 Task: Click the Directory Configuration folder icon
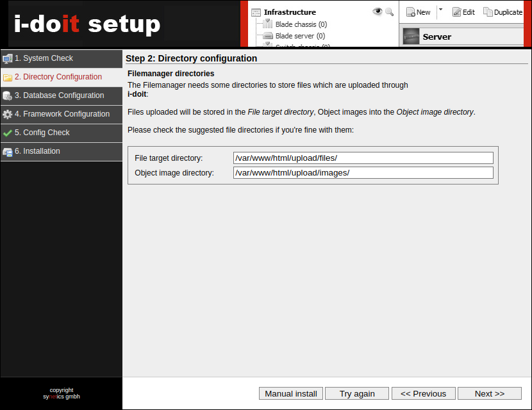click(8, 78)
